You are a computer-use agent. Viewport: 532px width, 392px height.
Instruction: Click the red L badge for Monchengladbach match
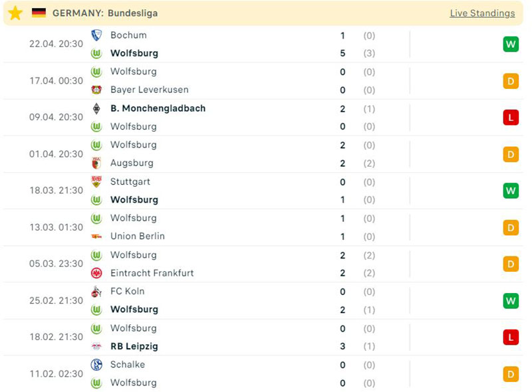(x=510, y=118)
